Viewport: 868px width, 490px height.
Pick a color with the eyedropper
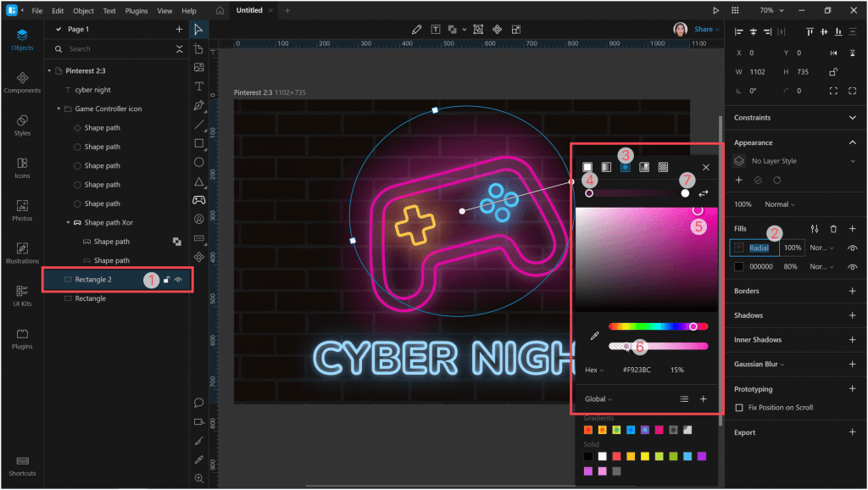pyautogui.click(x=594, y=336)
